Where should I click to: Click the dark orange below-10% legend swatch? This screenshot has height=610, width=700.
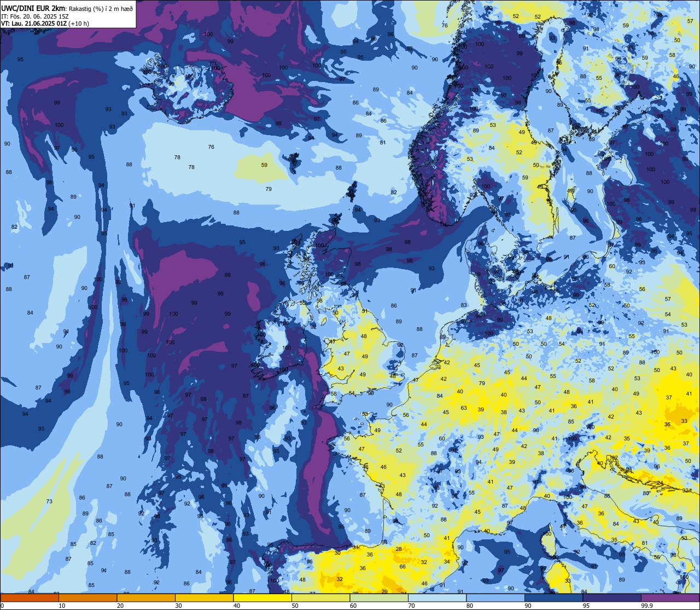pos(30,597)
